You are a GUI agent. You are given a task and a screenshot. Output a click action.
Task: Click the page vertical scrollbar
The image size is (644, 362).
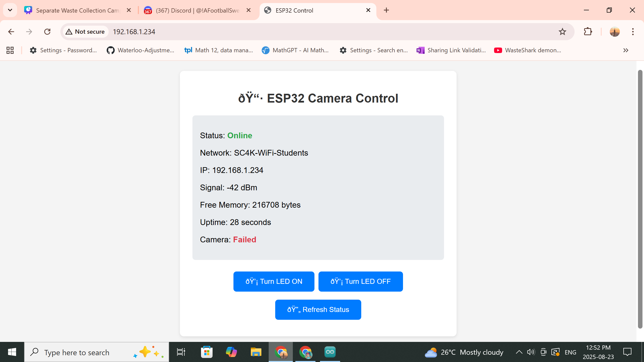(x=640, y=199)
